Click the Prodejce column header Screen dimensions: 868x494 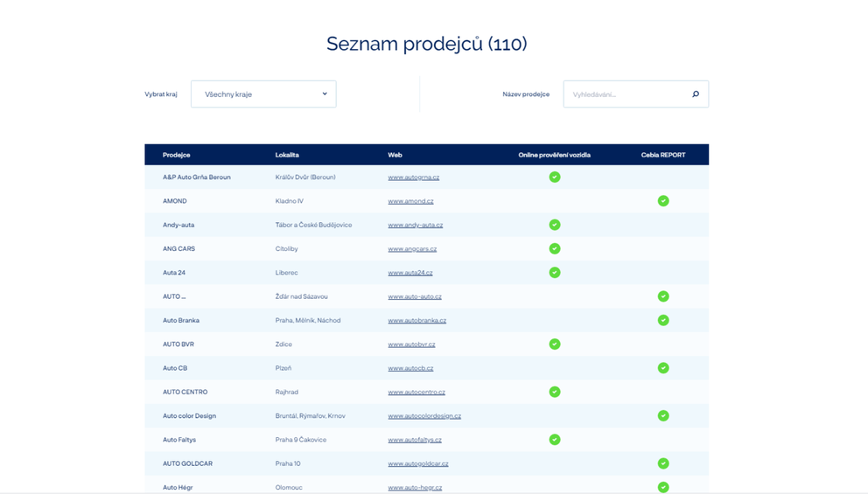pos(177,155)
